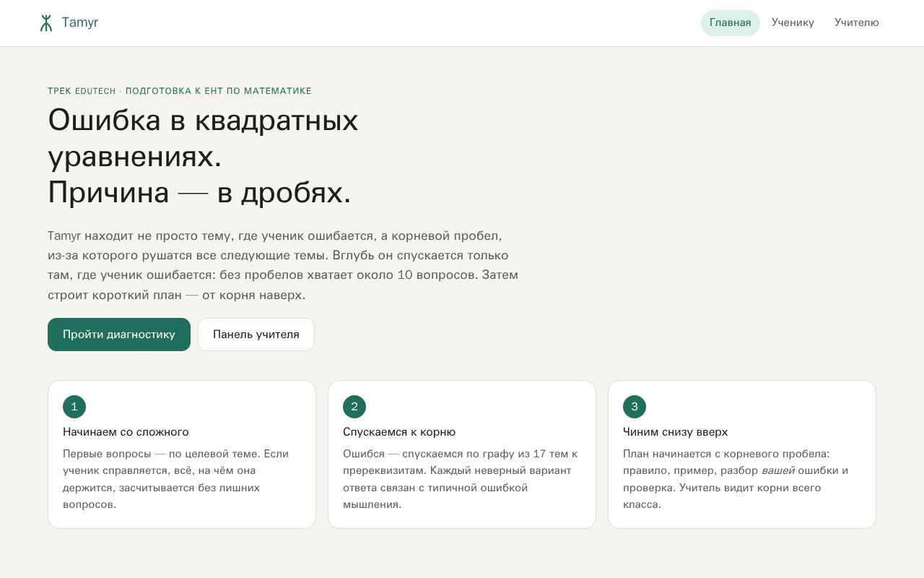Click the Tamyr brand name
The width and height of the screenshot is (924, 578).
80,22
